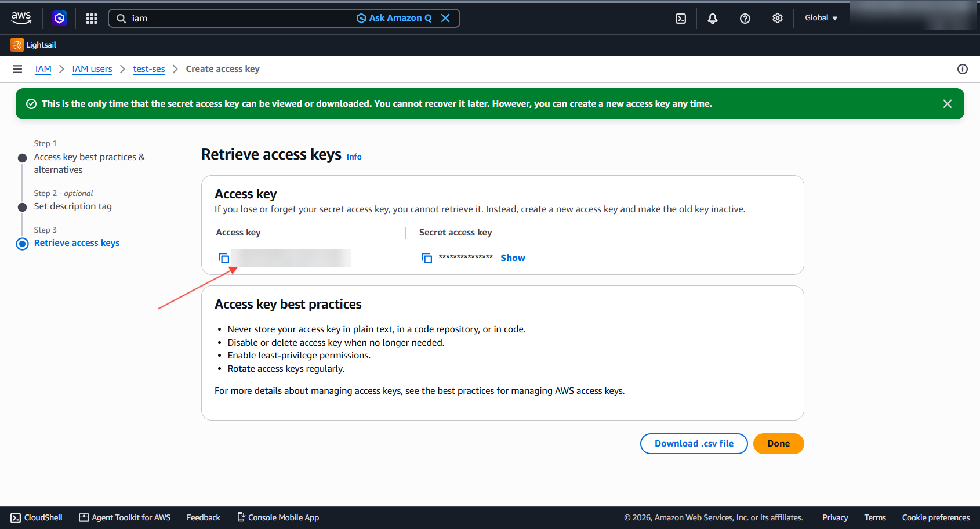Navigate to IAM users breadcrumb
The height and width of the screenshot is (529, 980).
[92, 69]
